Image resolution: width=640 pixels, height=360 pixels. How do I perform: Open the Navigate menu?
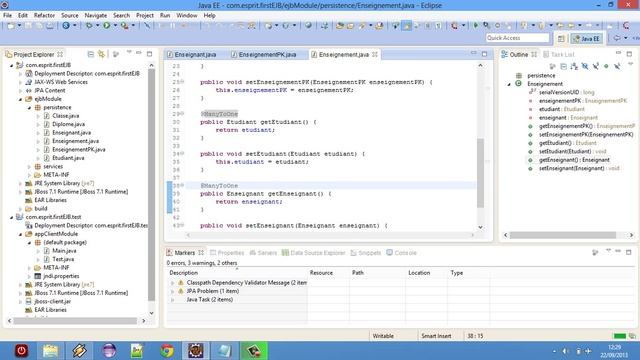coord(96,16)
